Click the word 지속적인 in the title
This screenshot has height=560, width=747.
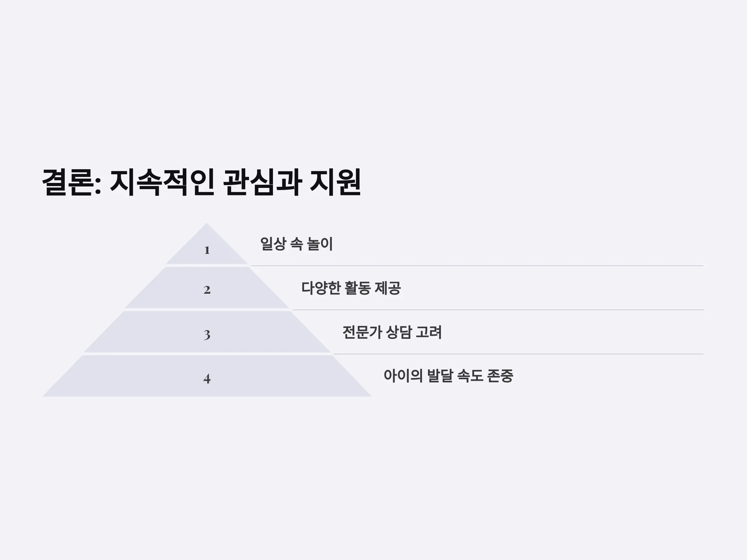click(162, 183)
